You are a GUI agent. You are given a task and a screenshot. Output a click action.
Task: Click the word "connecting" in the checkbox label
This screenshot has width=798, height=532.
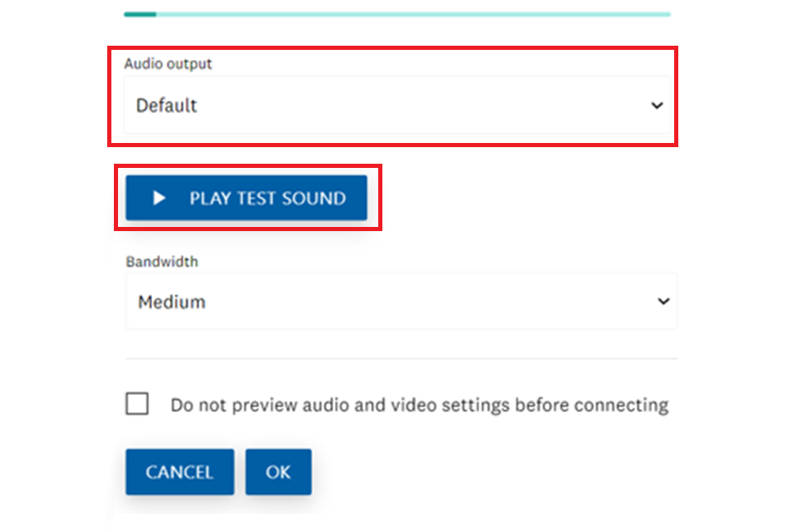click(622, 406)
